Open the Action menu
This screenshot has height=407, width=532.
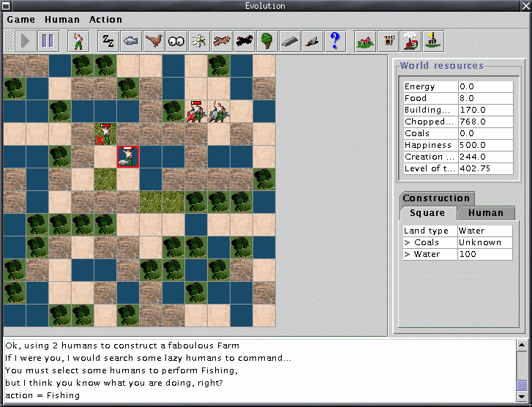pos(105,20)
